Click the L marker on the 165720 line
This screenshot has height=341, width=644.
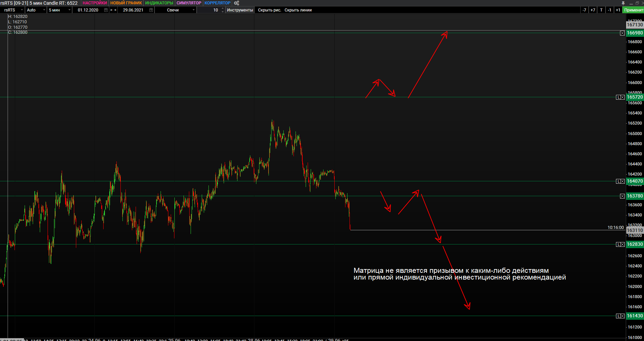[618, 97]
